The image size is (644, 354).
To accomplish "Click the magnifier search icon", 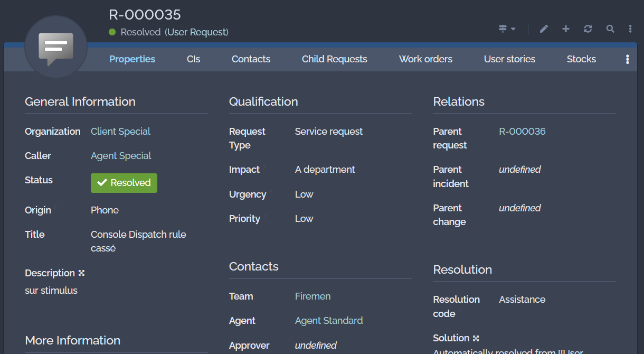I will tap(610, 29).
